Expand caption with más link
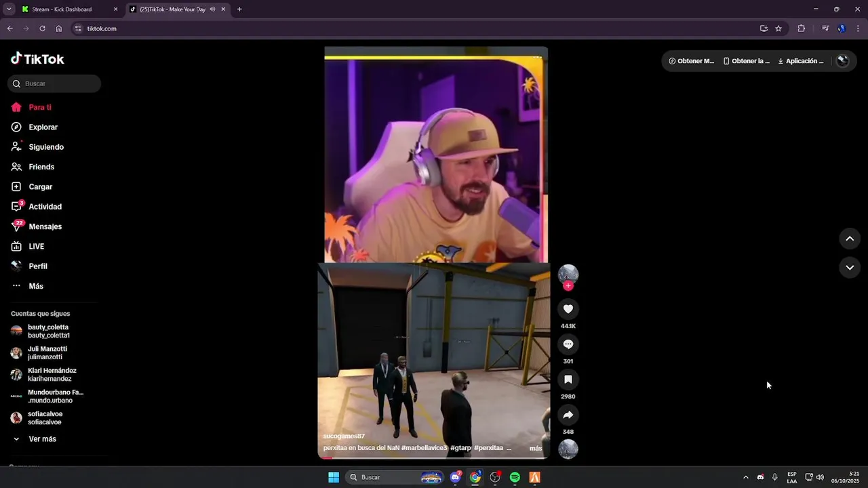868x488 pixels. tap(536, 448)
